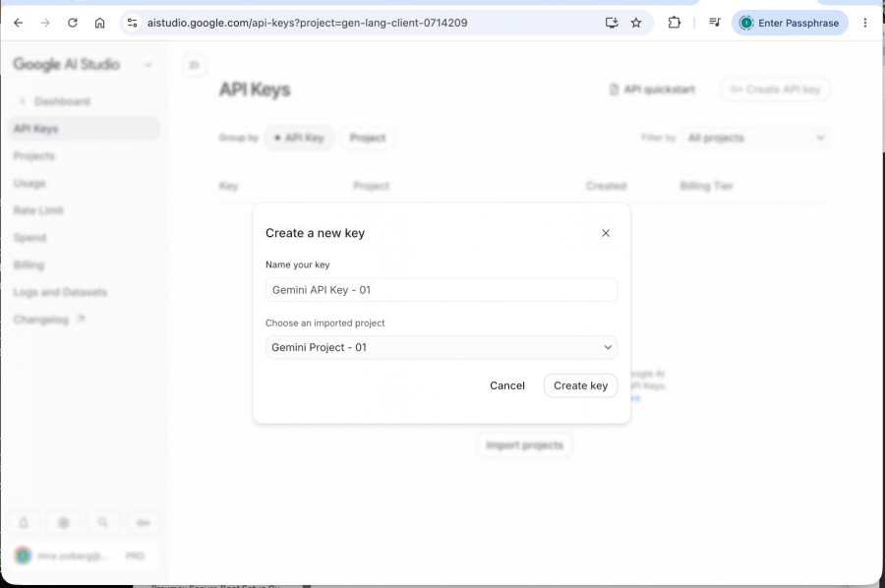
Task: Open the API quickstart link
Action: coord(652,89)
